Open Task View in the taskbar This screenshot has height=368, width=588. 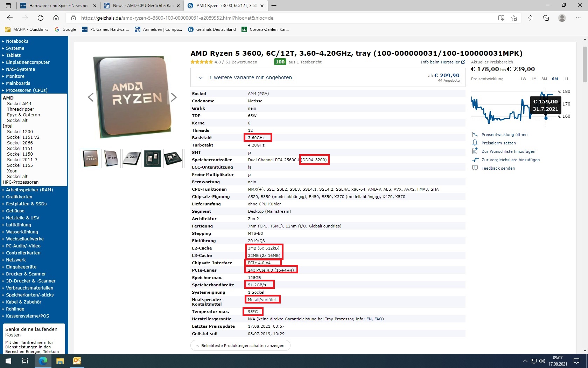tap(25, 361)
